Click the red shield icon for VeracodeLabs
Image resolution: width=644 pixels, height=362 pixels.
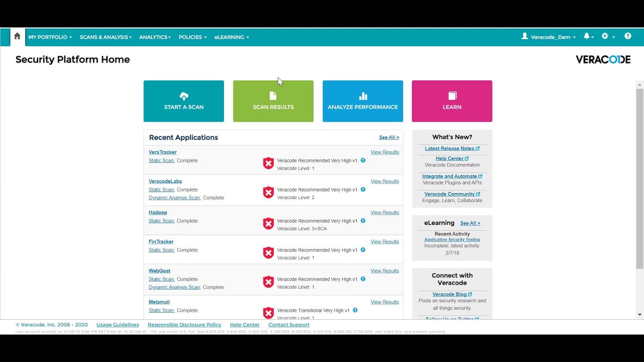(x=269, y=193)
